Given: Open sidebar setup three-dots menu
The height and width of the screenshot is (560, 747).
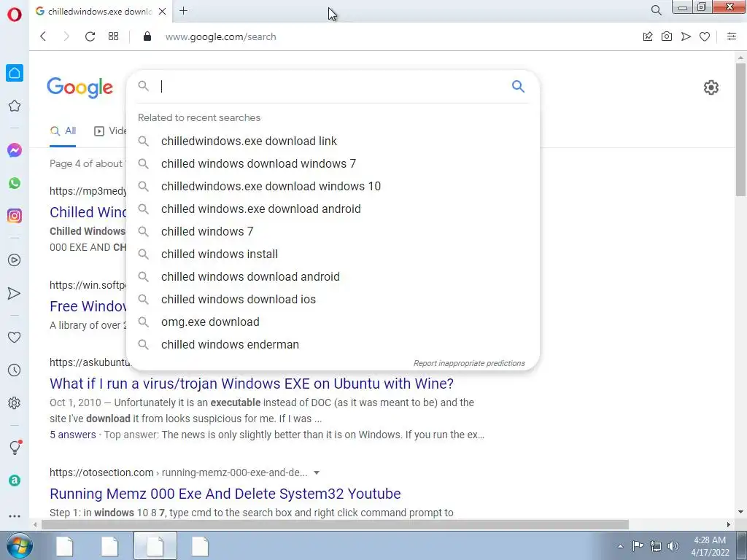Looking at the screenshot, I should (x=15, y=516).
